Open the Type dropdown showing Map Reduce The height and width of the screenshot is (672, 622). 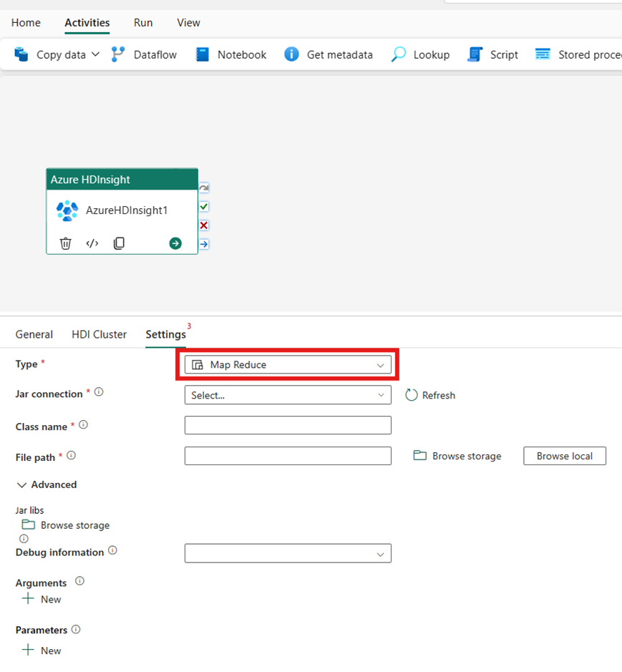click(x=288, y=365)
